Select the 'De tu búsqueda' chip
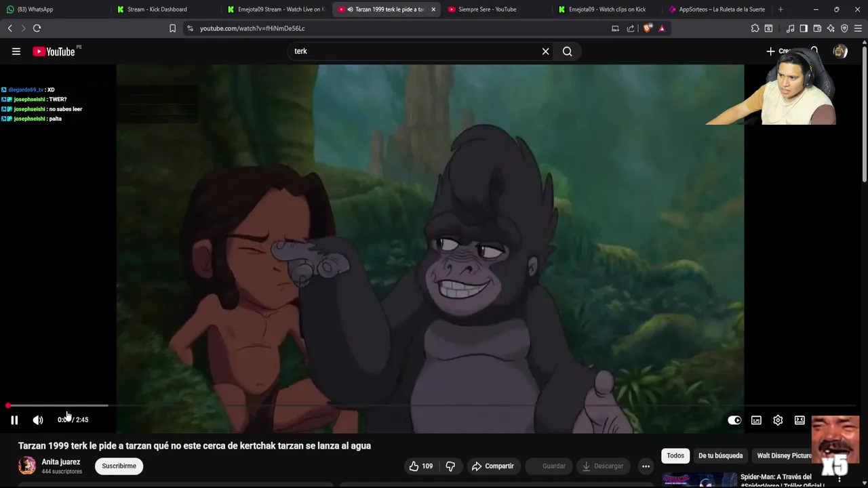This screenshot has width=868, height=488. 720,456
